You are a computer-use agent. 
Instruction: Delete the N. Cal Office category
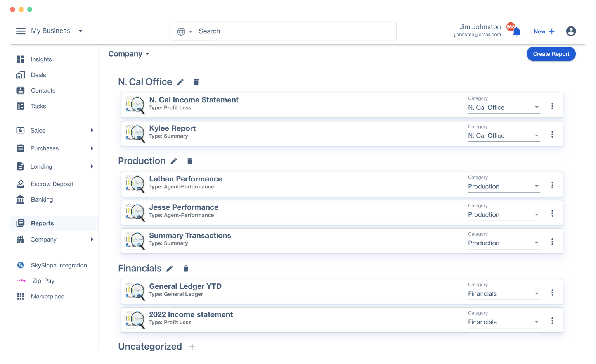tap(196, 82)
